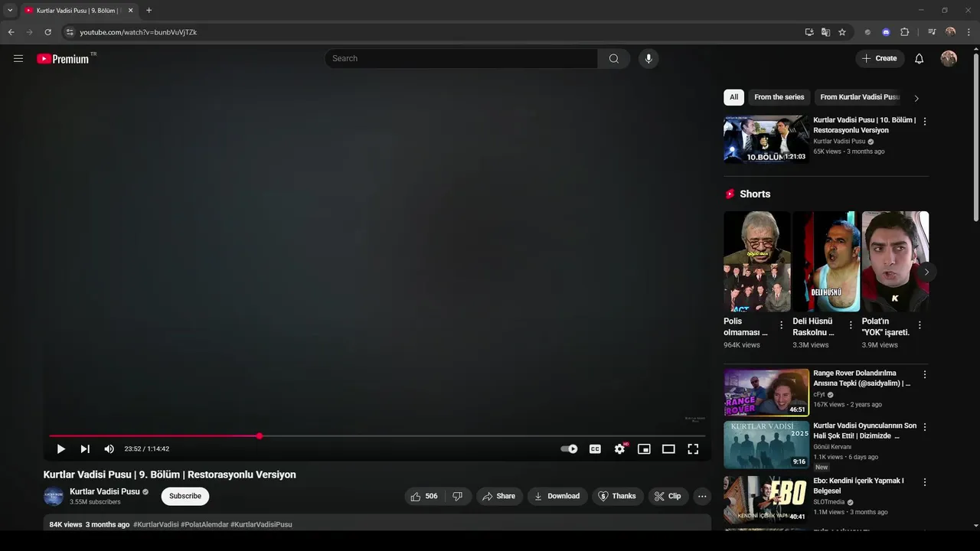Open the Deli Hüsnü Raskolnu short
980x551 pixels.
826,261
